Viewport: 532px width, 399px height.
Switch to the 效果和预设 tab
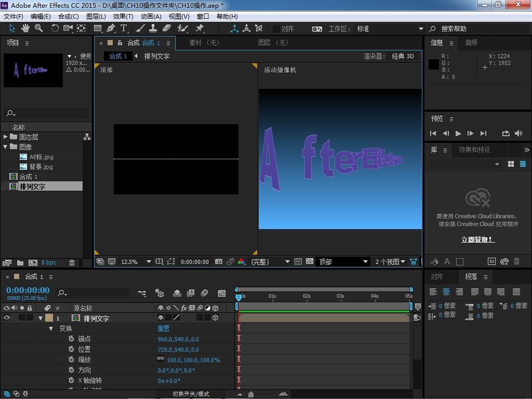point(474,150)
